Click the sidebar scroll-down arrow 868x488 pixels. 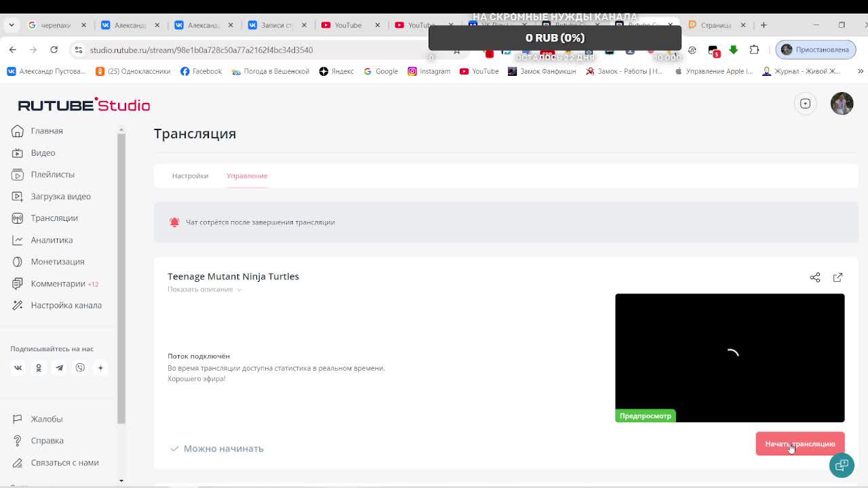(x=121, y=481)
